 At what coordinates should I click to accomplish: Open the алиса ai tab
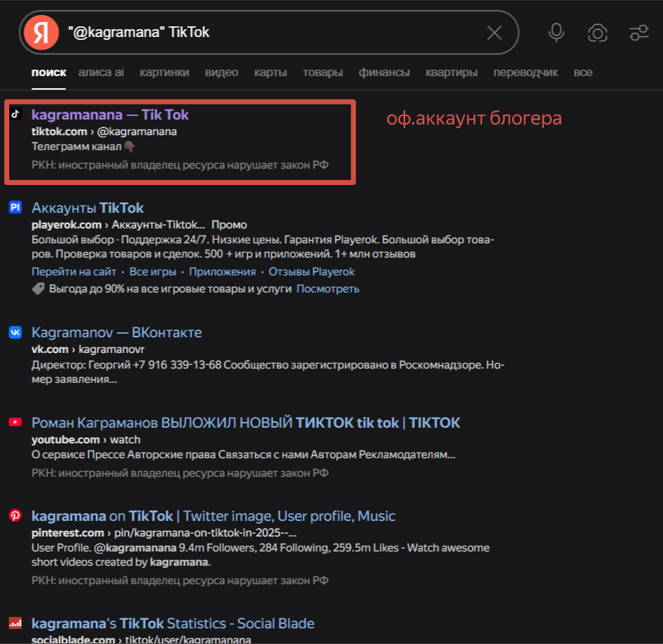coord(101,73)
